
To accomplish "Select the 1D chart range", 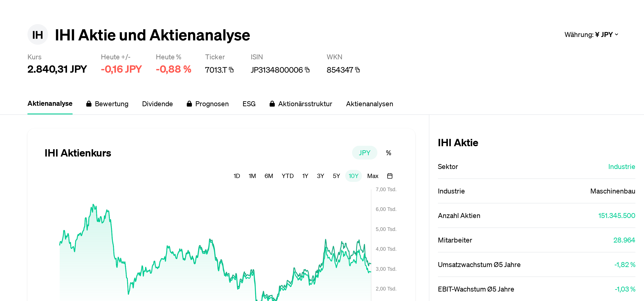I will point(237,176).
